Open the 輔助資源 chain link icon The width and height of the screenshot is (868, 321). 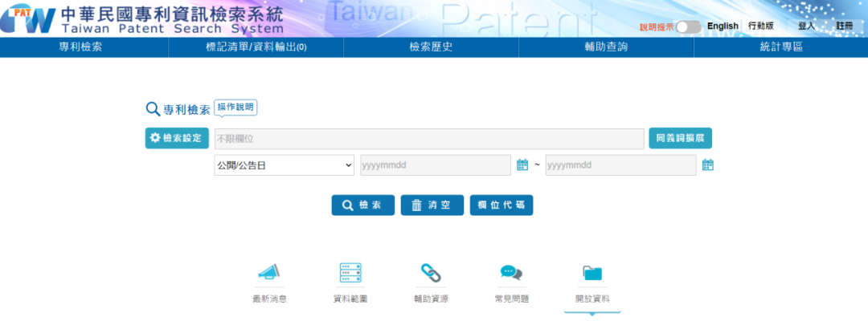pyautogui.click(x=432, y=272)
